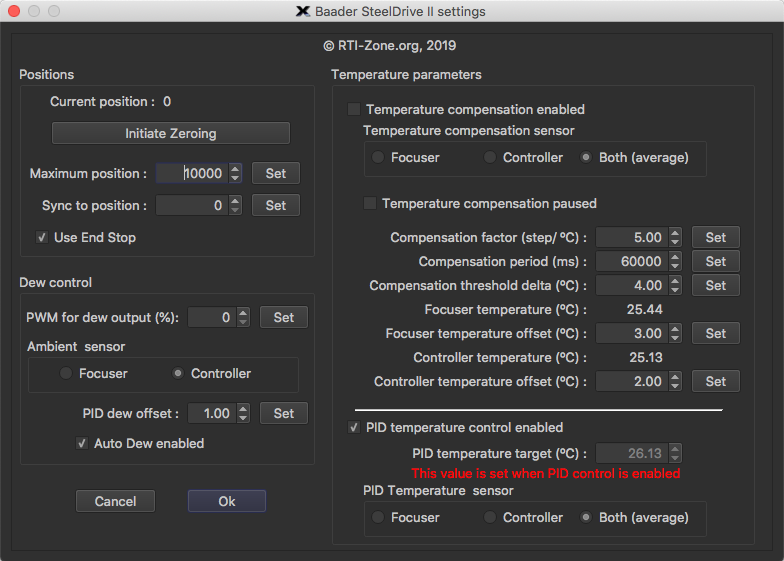Screen dimensions: 784x561
Task: Click the red PID control notice text
Action: click(x=546, y=474)
